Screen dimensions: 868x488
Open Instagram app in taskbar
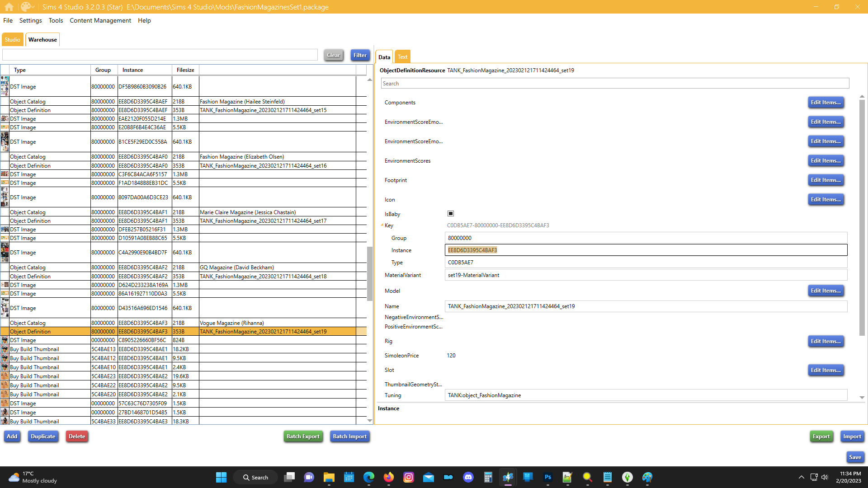[x=409, y=477]
